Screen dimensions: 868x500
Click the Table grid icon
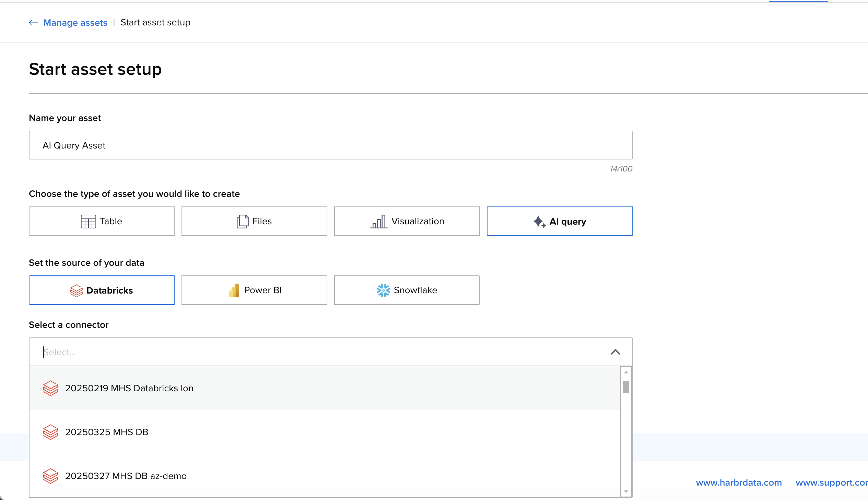click(x=88, y=222)
